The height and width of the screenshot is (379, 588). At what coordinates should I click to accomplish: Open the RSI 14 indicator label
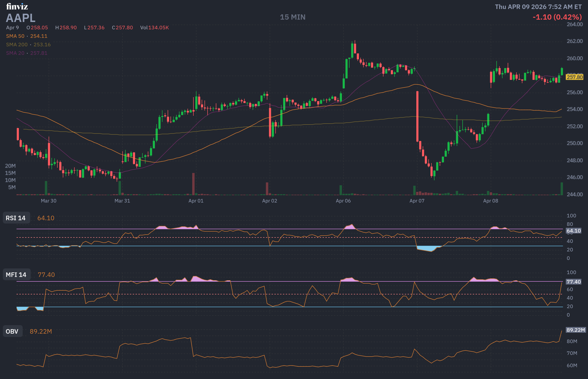click(x=16, y=218)
